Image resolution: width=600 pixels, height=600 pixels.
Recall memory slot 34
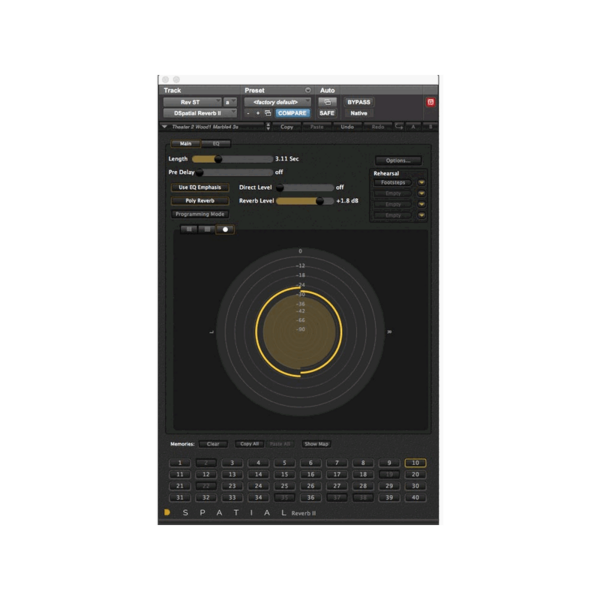tap(258, 497)
